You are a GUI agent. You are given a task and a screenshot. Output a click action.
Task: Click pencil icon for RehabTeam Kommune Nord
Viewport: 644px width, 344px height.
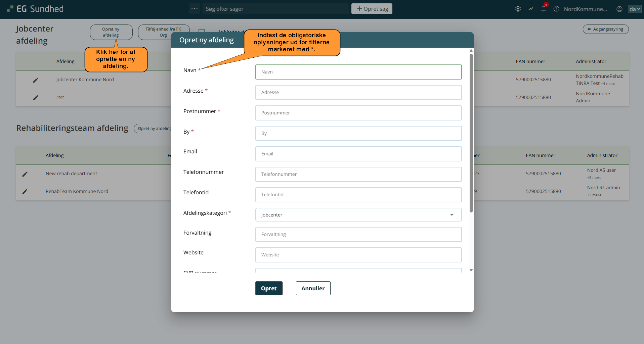(x=25, y=191)
